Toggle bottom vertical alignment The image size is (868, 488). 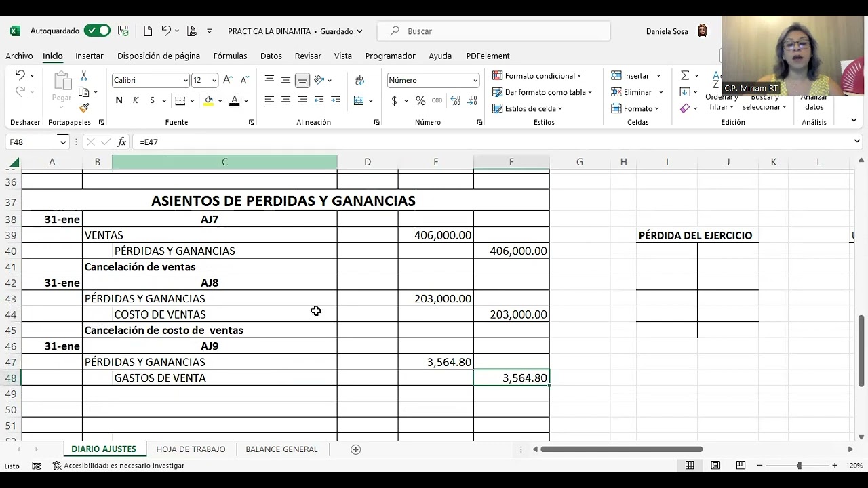(302, 80)
